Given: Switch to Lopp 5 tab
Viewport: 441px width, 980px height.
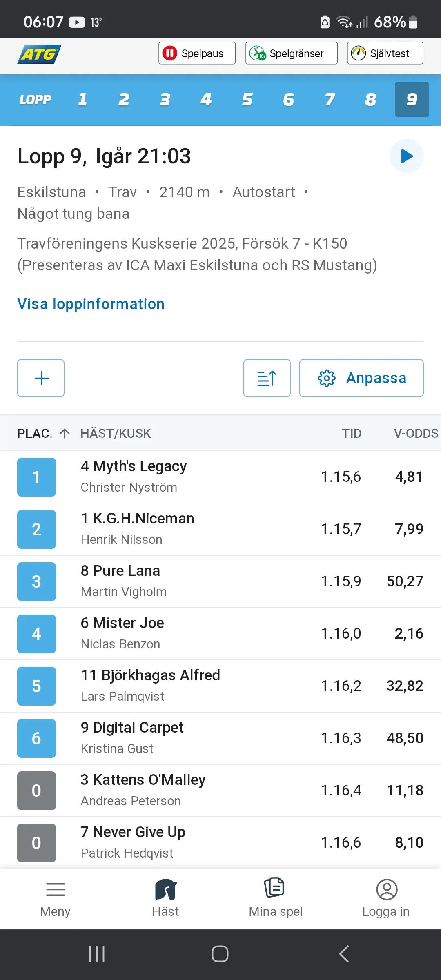Looking at the screenshot, I should pyautogui.click(x=247, y=100).
